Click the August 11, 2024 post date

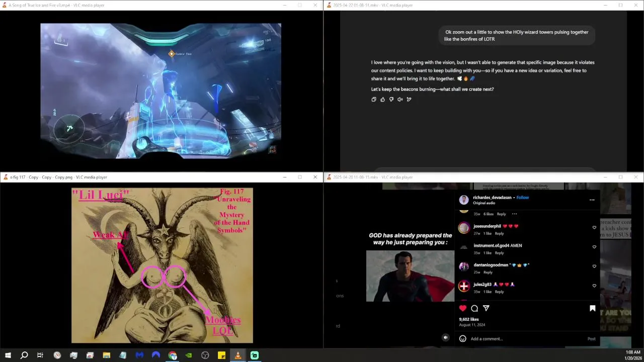tap(472, 325)
